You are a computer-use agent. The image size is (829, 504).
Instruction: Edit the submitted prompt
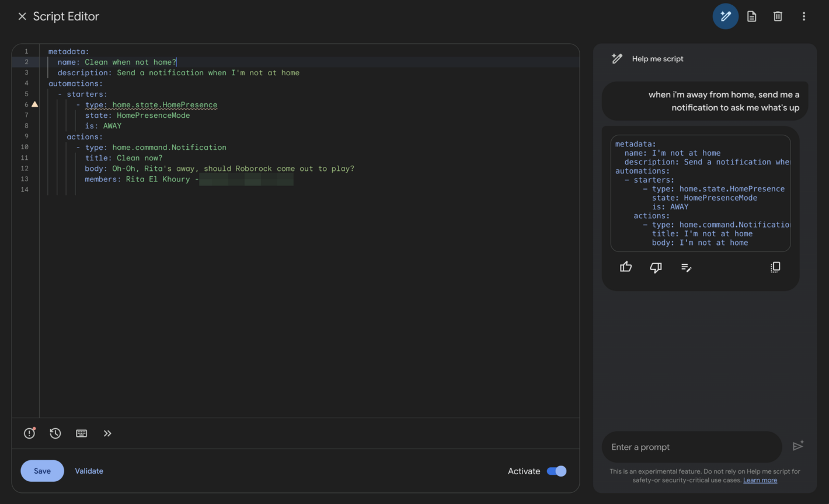click(686, 267)
